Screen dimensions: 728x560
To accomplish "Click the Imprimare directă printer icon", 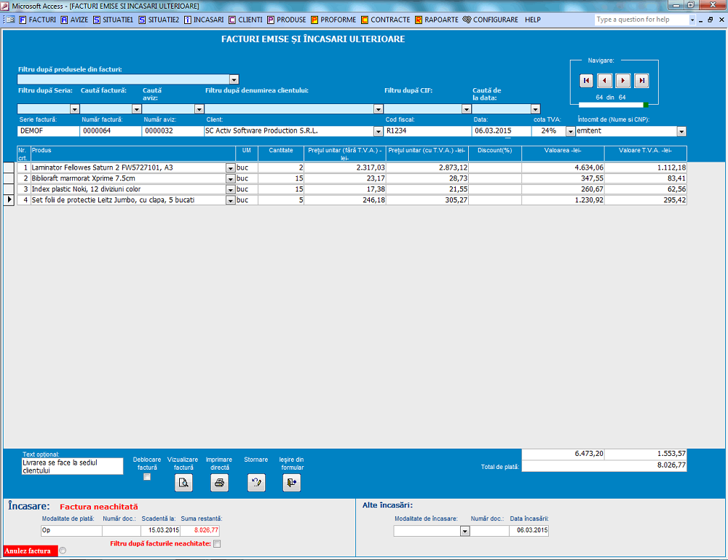I will coord(220,483).
